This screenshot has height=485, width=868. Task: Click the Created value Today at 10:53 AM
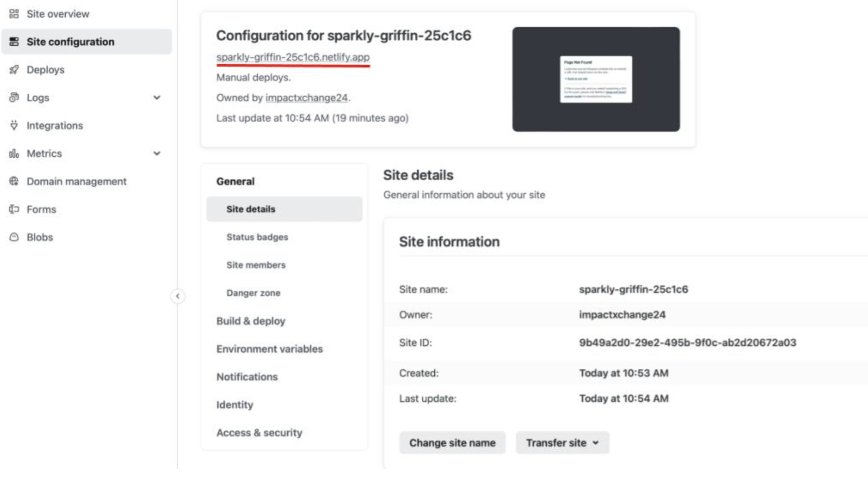[624, 373]
